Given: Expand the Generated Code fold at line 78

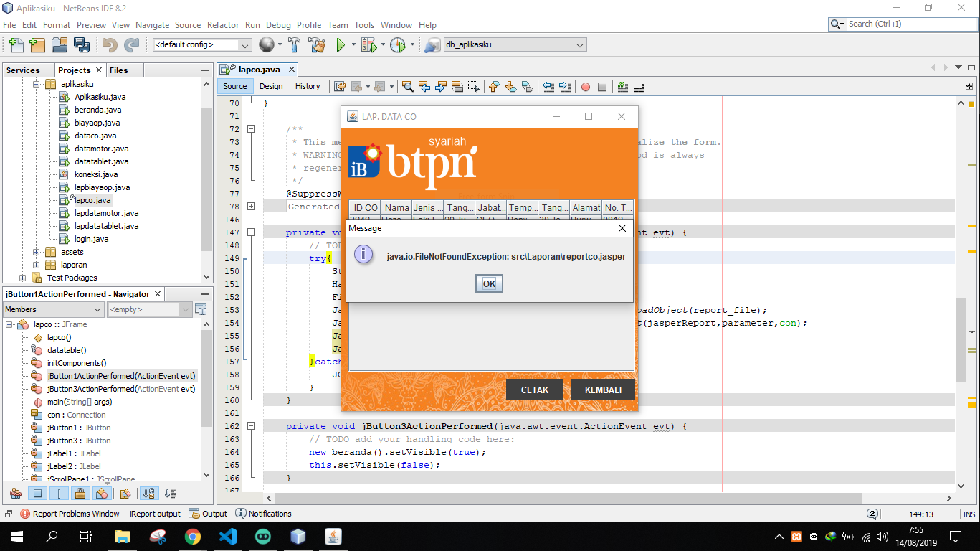Looking at the screenshot, I should click(x=251, y=207).
